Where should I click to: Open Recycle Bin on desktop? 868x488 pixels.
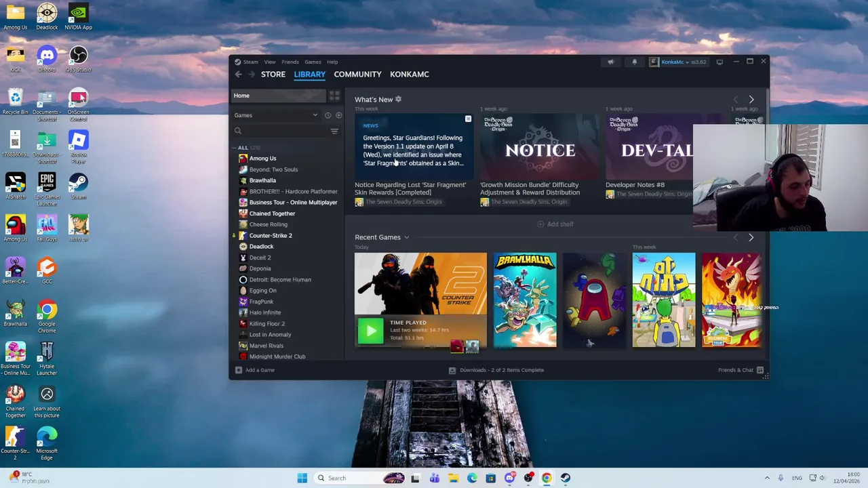15,102
